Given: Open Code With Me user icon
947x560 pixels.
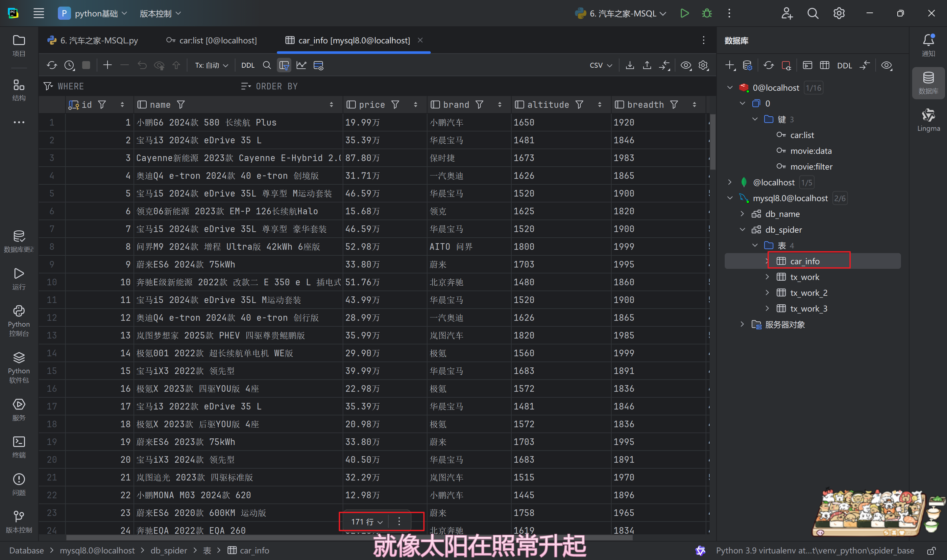Looking at the screenshot, I should click(787, 13).
